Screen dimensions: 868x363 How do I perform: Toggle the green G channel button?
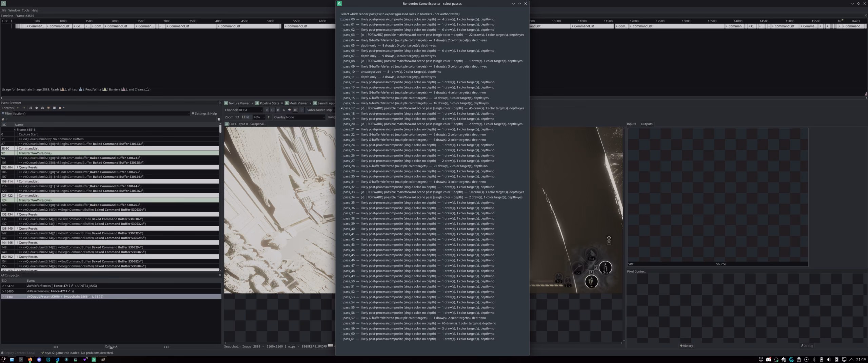(x=272, y=110)
